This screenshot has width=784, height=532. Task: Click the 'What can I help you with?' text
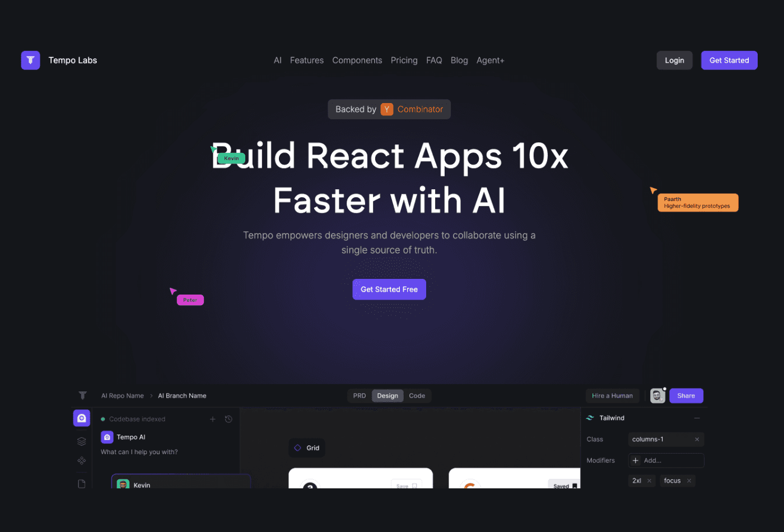[139, 452]
